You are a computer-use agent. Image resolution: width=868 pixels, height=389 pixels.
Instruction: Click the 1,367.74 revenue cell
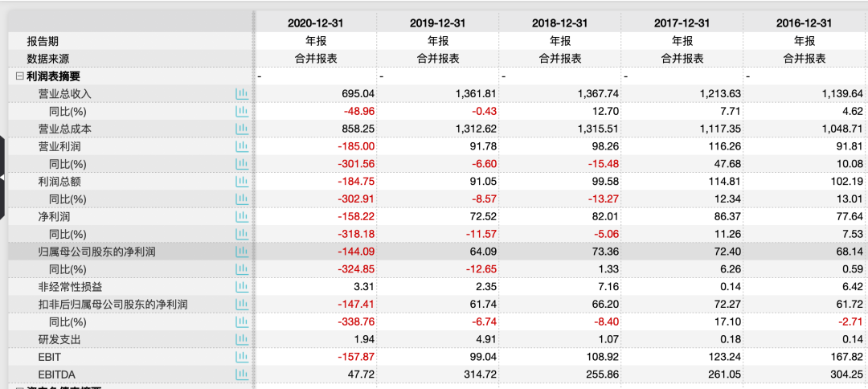coord(599,94)
